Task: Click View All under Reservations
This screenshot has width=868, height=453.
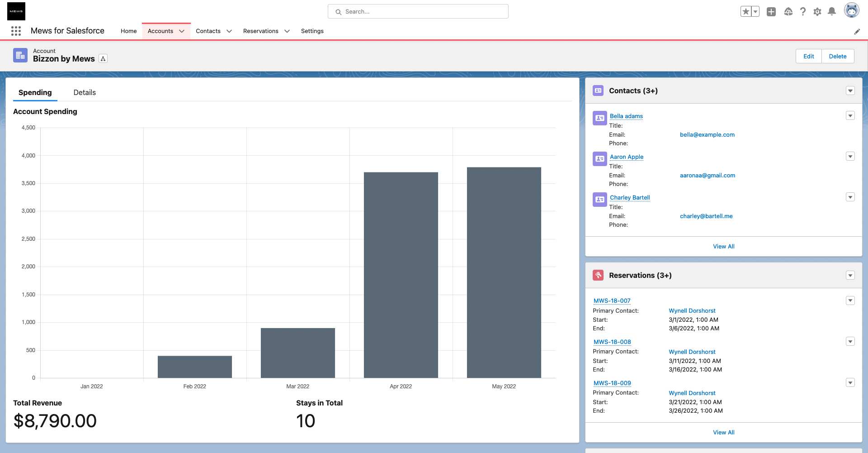Action: [x=724, y=433]
